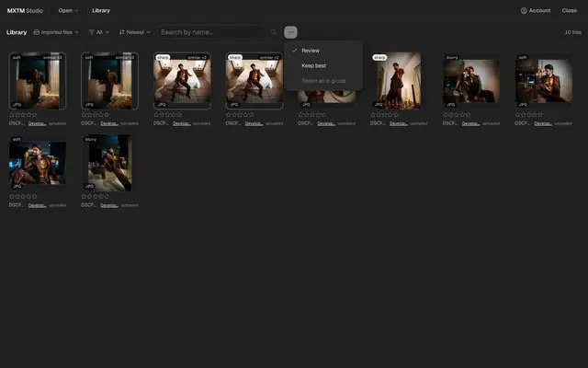Select the soft glasses-adjusting photo thumbnail
This screenshot has width=588, height=368.
click(544, 81)
